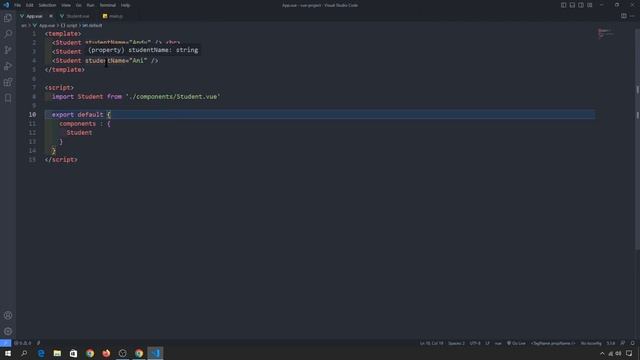Image resolution: width=640 pixels, height=360 pixels.
Task: Open the Extensions view
Action: (x=8, y=82)
